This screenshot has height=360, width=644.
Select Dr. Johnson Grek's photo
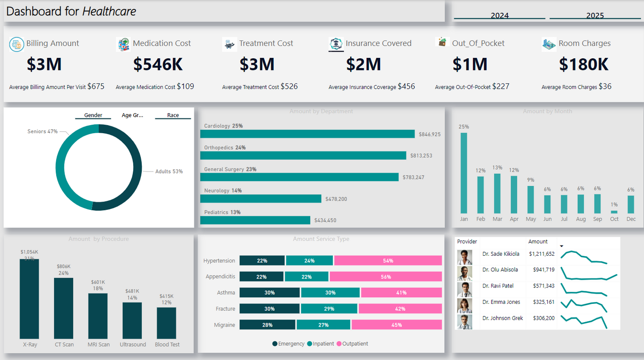pos(464,322)
